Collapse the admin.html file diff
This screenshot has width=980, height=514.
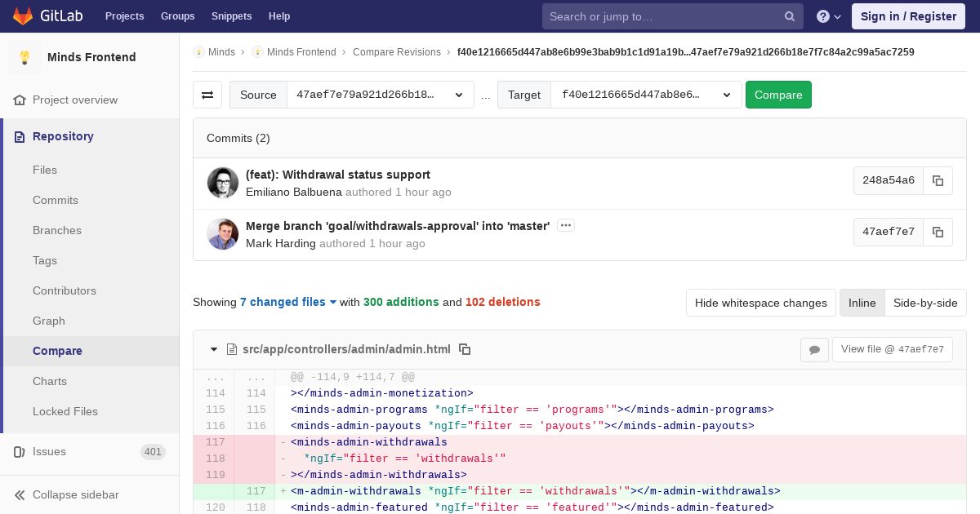(214, 349)
